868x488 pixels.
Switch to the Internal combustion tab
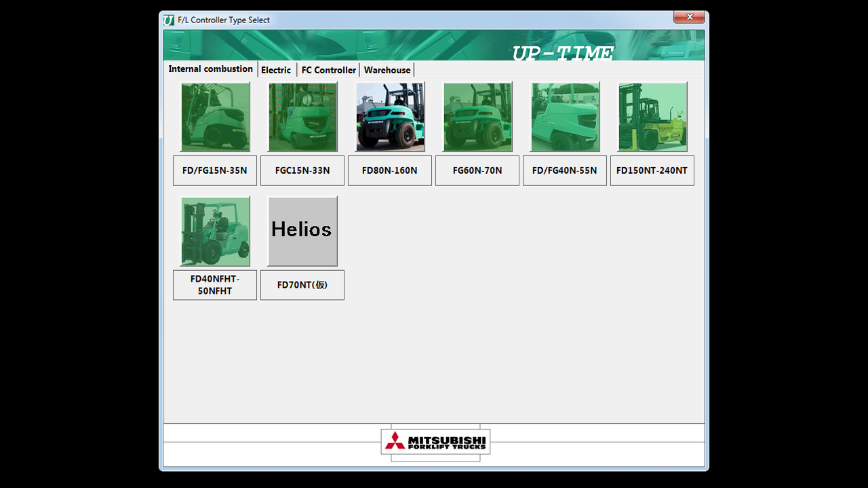point(211,69)
